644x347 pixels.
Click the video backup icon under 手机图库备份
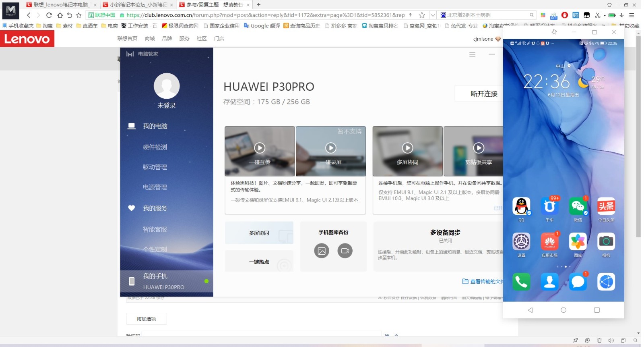[x=345, y=251]
